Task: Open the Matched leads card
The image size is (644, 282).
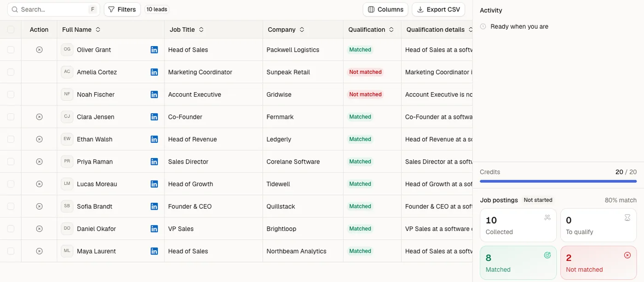Action: 518,263
